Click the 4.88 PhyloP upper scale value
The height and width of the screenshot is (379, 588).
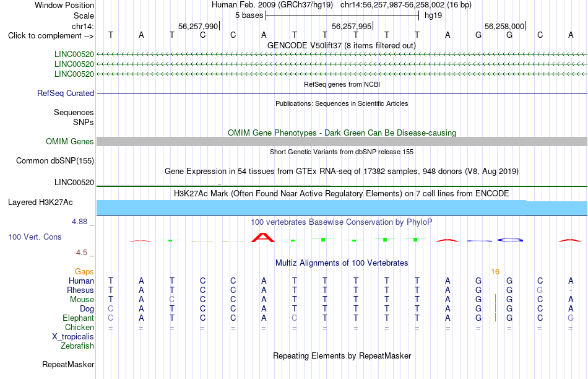[x=79, y=222]
